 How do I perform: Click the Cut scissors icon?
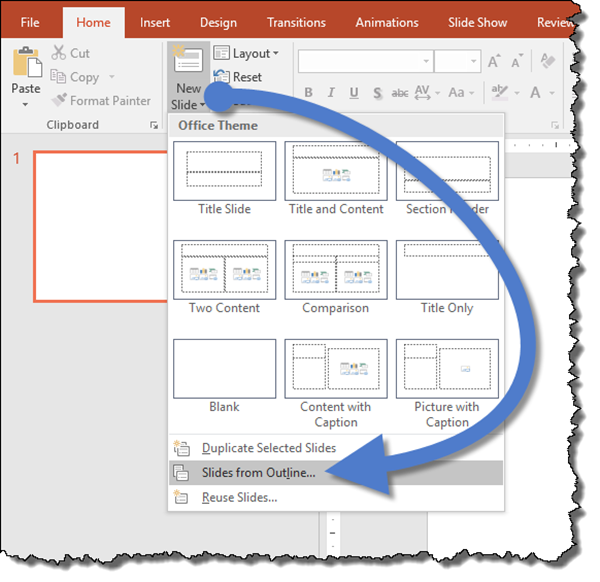pos(58,53)
